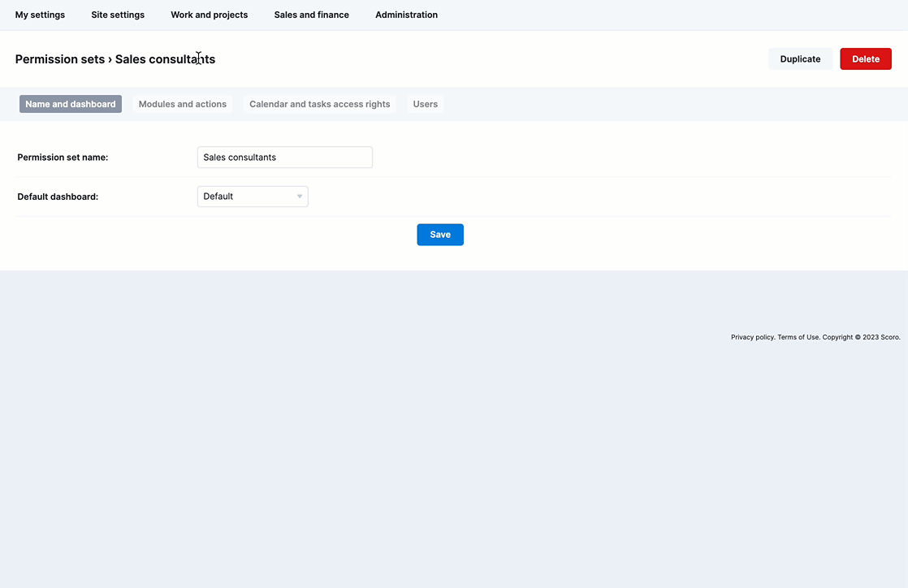Open the My settings menu
Image resolution: width=908 pixels, height=588 pixels.
coord(40,15)
